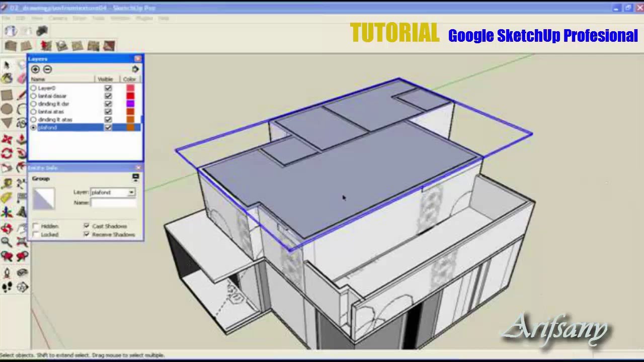Activate the Move tool

[7, 140]
